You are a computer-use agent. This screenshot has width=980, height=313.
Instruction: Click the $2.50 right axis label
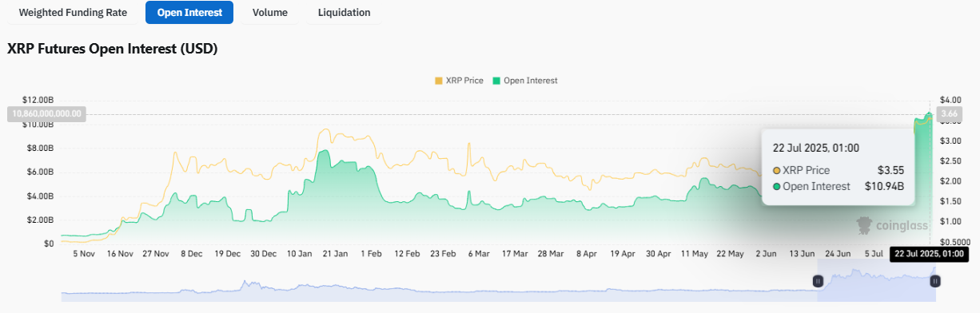pos(950,161)
